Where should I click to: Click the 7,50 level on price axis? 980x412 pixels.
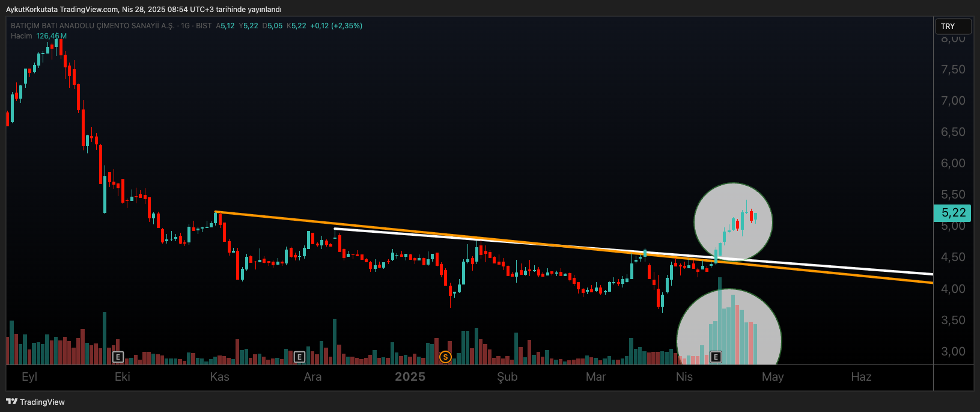tap(952, 70)
